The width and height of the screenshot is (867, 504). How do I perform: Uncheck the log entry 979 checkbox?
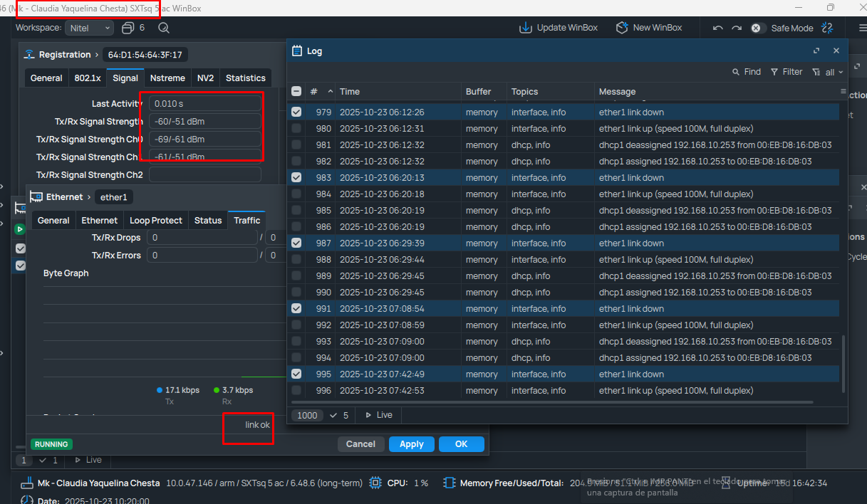[x=296, y=112]
